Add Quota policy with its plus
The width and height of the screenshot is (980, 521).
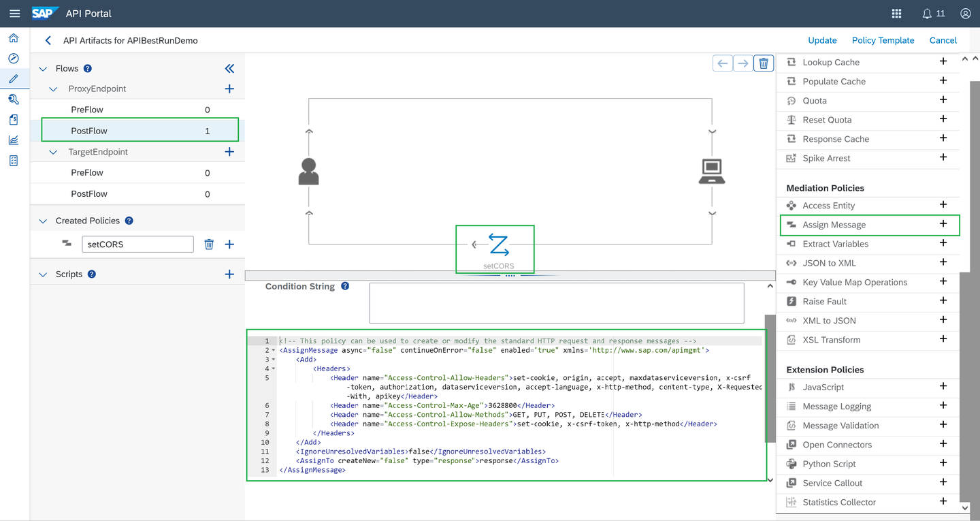943,99
